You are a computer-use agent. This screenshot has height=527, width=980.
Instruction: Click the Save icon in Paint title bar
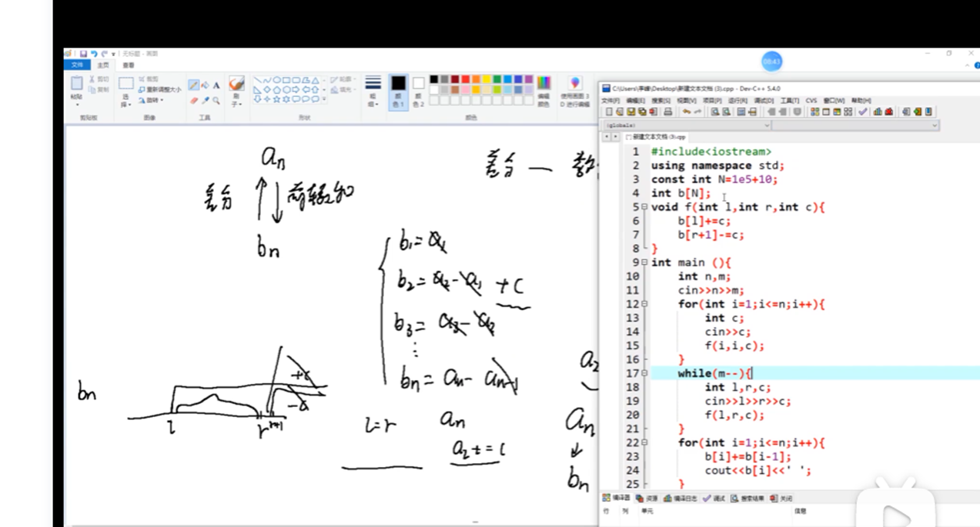83,54
